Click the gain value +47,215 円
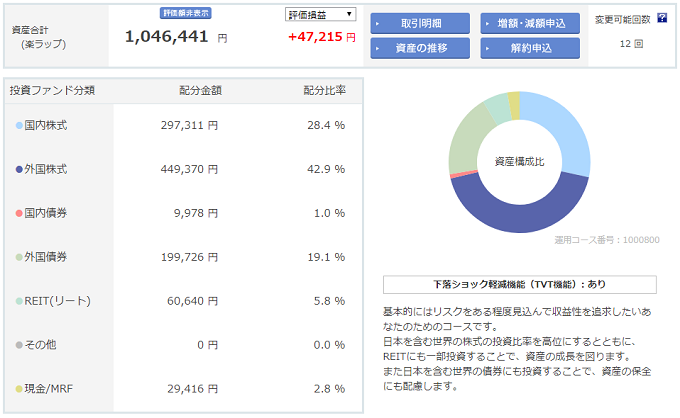This screenshot has width=680, height=418. [x=322, y=37]
